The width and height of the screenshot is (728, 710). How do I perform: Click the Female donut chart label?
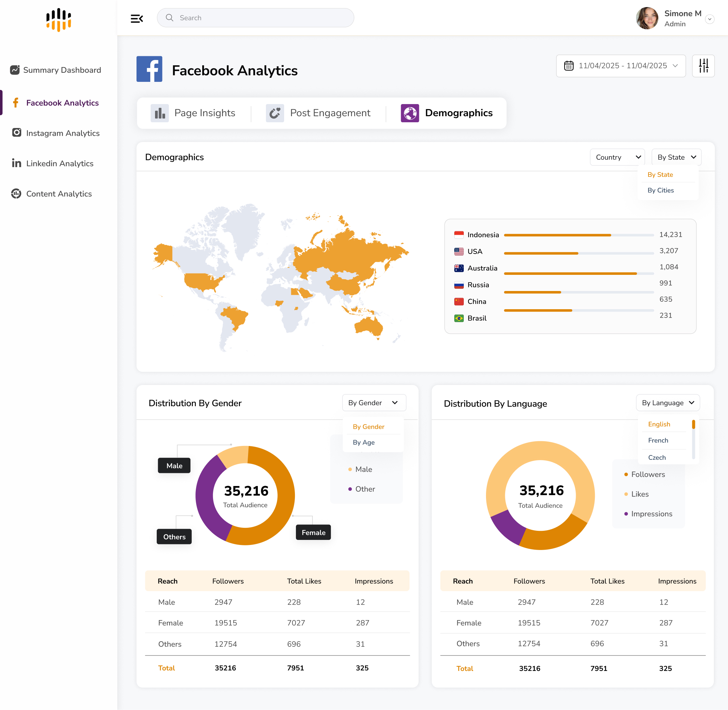[313, 532]
